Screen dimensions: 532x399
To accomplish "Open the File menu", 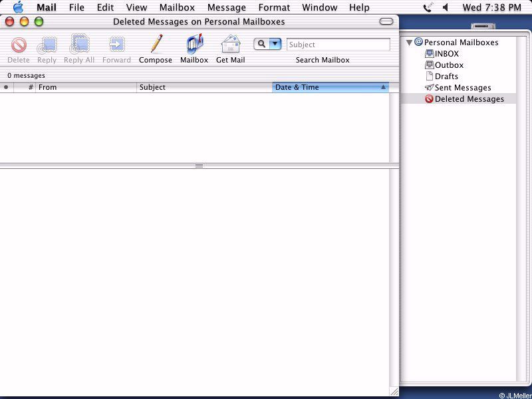I will click(x=76, y=7).
